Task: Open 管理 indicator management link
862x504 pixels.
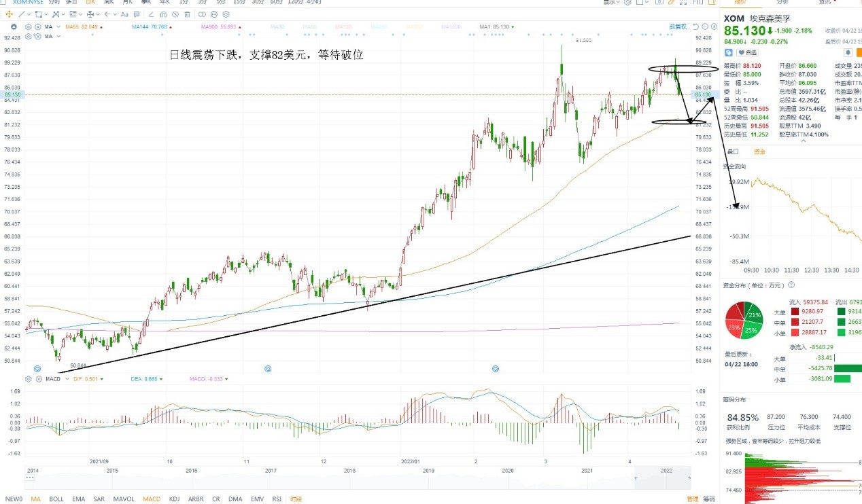Action: (x=692, y=499)
